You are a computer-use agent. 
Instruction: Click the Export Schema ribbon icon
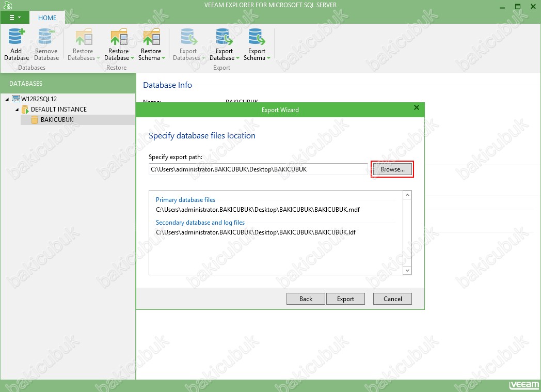[257, 37]
